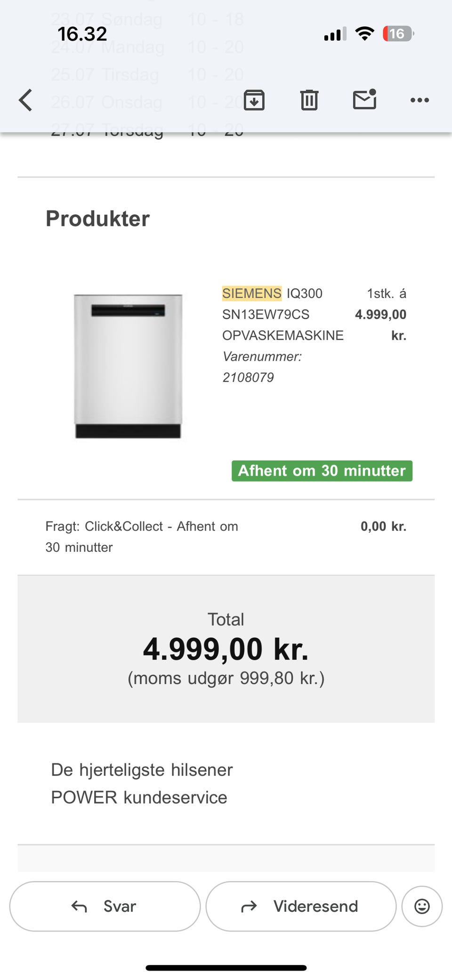
Task: Tap the highlighted SIEMENS text
Action: 252,293
